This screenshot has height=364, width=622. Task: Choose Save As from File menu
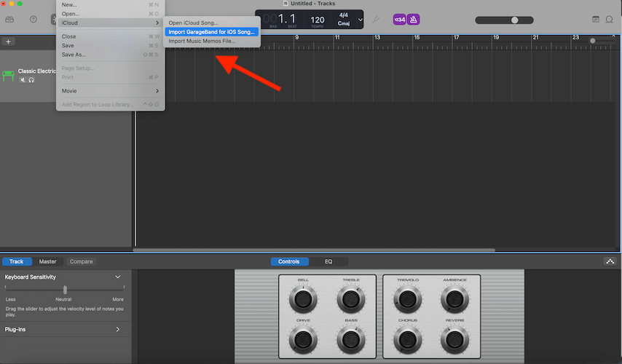tap(73, 55)
